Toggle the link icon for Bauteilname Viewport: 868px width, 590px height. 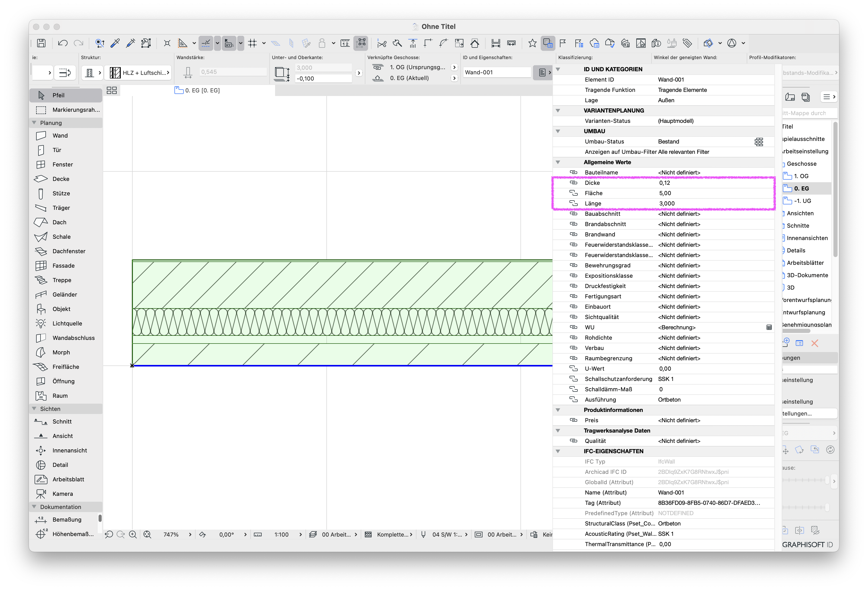pyautogui.click(x=573, y=172)
